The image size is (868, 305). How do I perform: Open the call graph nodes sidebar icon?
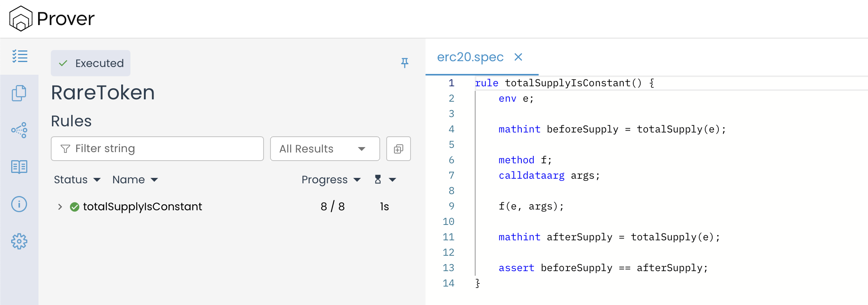point(19,130)
